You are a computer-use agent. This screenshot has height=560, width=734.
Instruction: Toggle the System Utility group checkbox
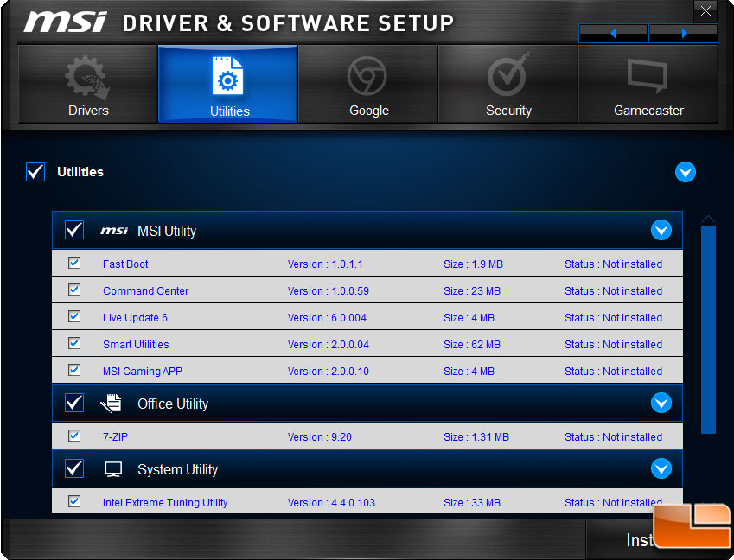pos(74,468)
